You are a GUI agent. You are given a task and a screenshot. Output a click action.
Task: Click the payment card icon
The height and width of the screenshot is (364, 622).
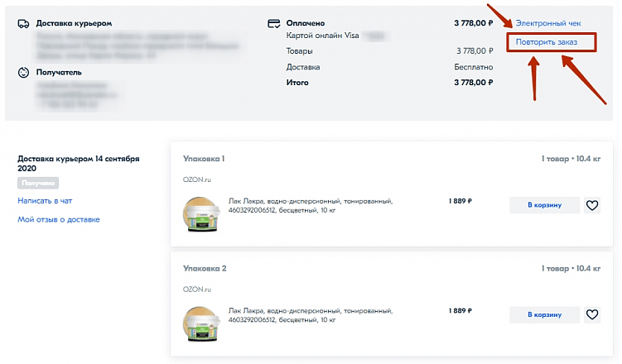274,24
